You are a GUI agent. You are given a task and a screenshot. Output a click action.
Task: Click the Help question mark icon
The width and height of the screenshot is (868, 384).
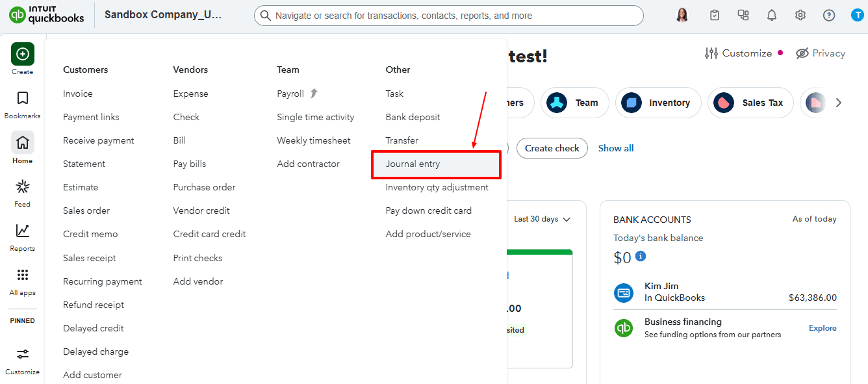coord(829,16)
